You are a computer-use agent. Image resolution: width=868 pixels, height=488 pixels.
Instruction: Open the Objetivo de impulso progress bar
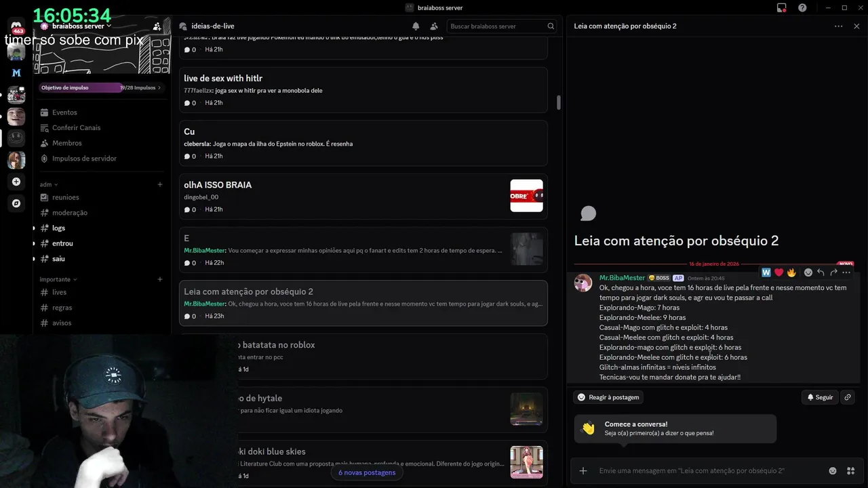102,87
